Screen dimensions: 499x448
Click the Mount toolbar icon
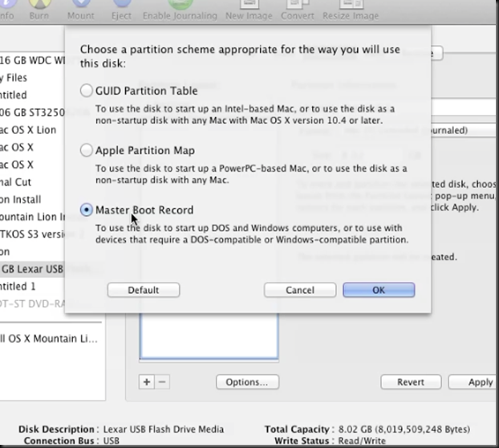pos(81,10)
